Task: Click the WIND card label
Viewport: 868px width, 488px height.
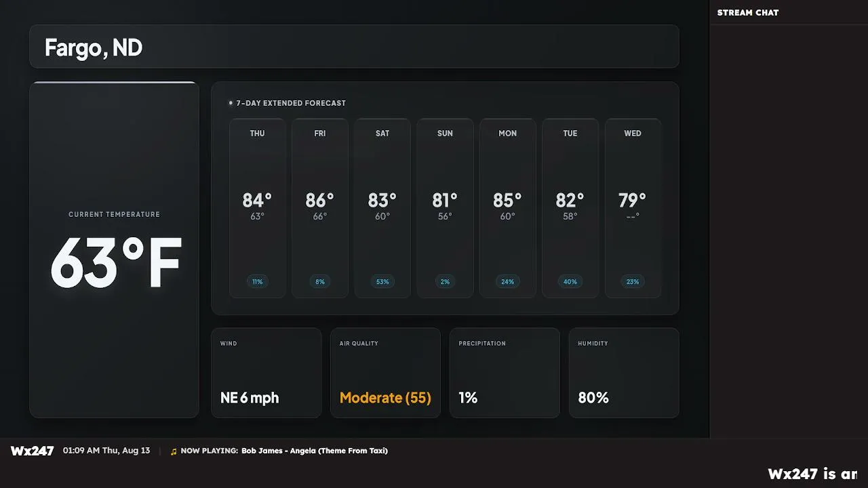Action: 229,344
